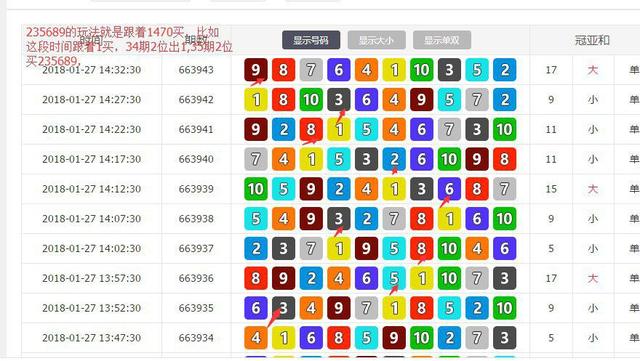Click orange ball 4 in row 663934
Viewport: 640px width, 361px height.
coord(256,338)
